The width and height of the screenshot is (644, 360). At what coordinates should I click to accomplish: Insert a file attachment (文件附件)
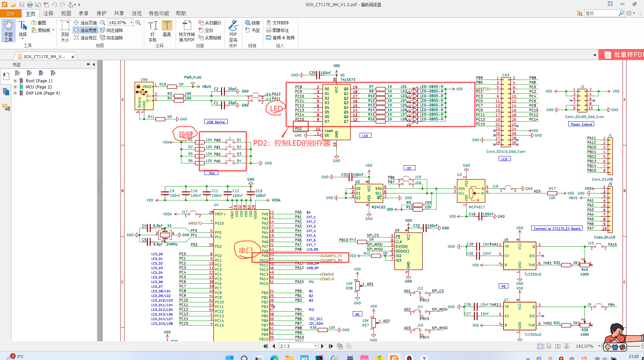[x=278, y=22]
